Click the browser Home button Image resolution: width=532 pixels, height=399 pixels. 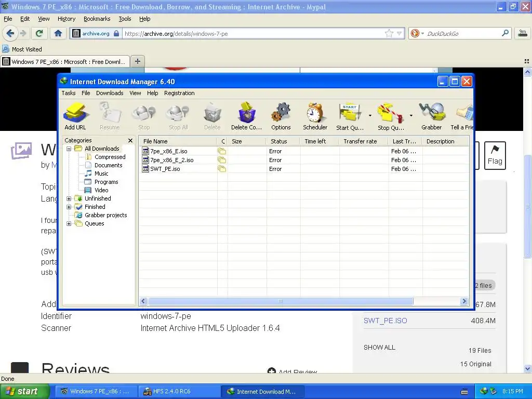pos(58,33)
